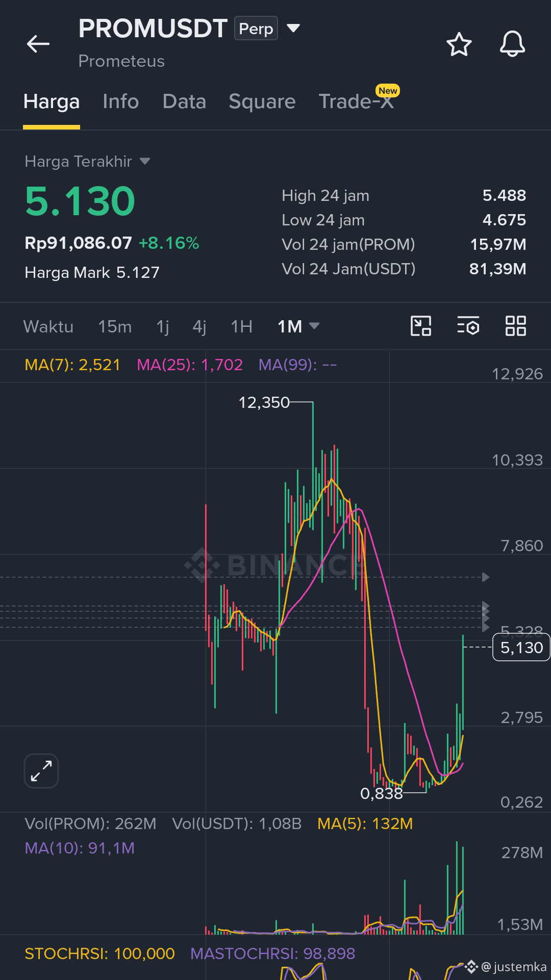The width and height of the screenshot is (551, 980).
Task: Tap the MA(7): 2,521 indicator label
Action: click(x=72, y=365)
